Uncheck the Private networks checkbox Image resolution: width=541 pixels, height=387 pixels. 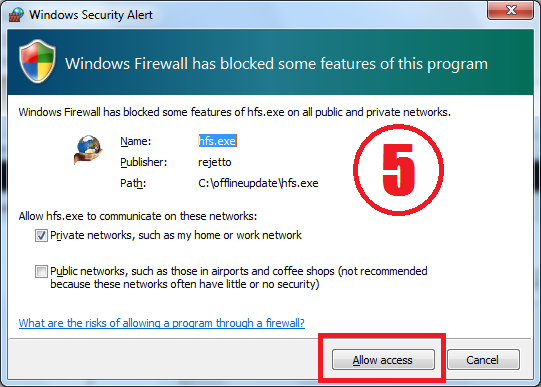tap(41, 236)
